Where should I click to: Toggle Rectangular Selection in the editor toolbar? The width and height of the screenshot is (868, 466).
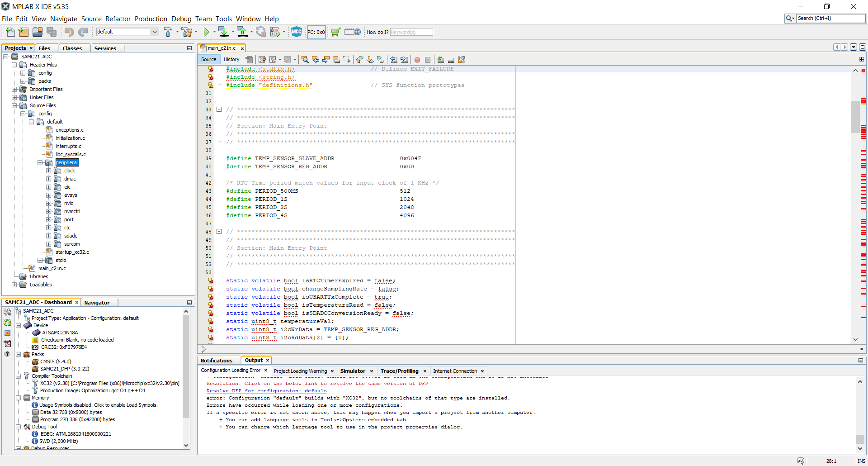click(x=347, y=59)
